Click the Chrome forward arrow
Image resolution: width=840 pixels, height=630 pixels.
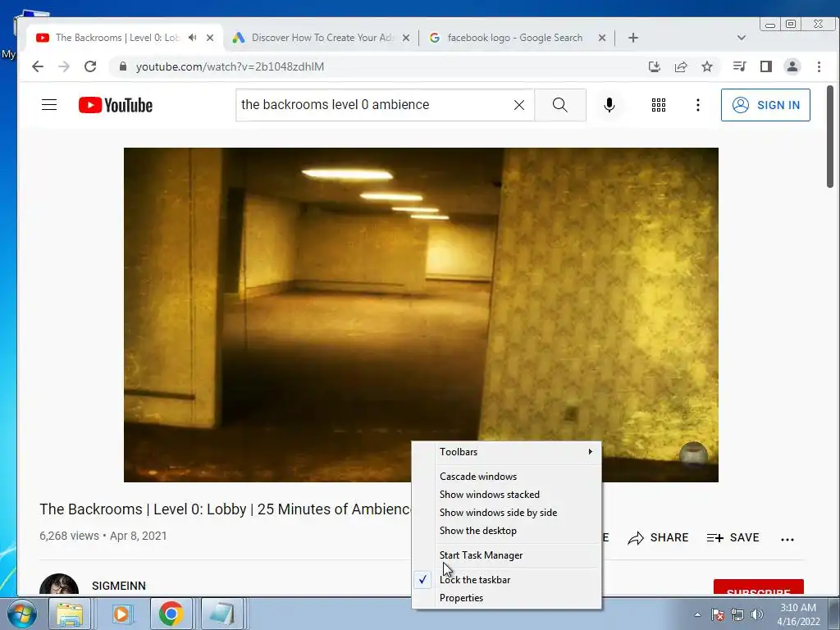pyautogui.click(x=64, y=66)
